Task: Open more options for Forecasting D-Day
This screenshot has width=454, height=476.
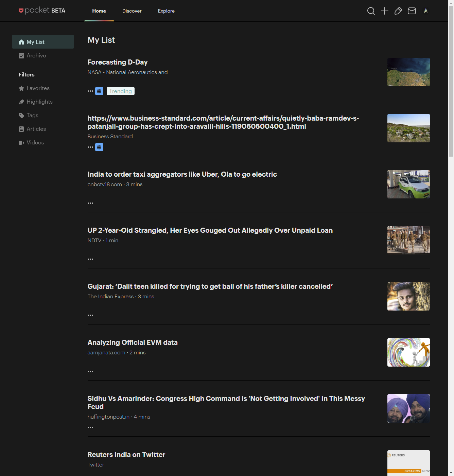Action: point(90,91)
